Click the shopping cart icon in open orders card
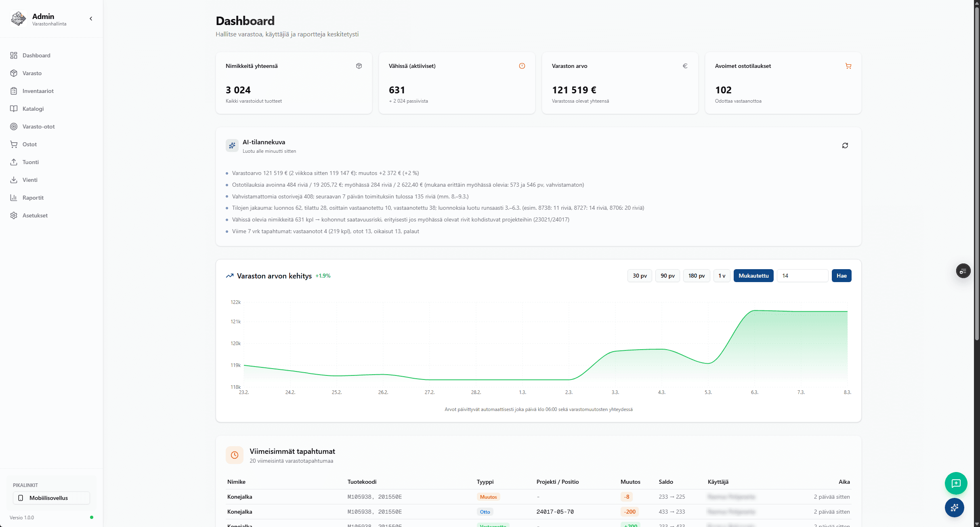The height and width of the screenshot is (527, 980). coord(848,66)
